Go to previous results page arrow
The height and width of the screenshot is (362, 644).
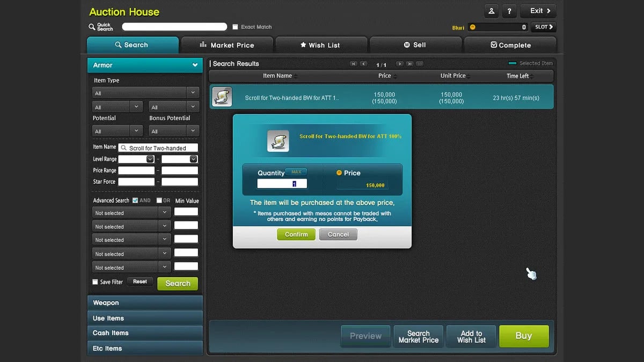363,64
